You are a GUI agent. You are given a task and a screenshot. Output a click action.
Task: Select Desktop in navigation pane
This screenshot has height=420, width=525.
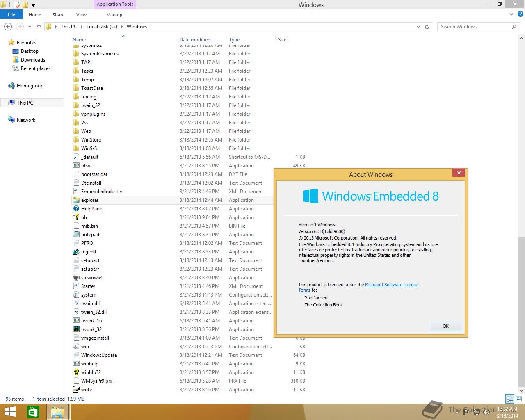click(30, 51)
